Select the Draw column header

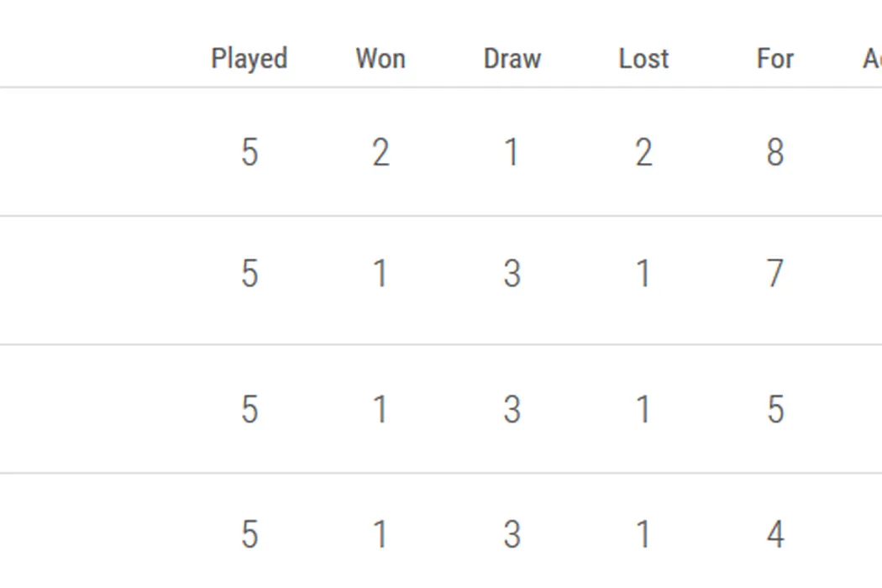point(512,59)
